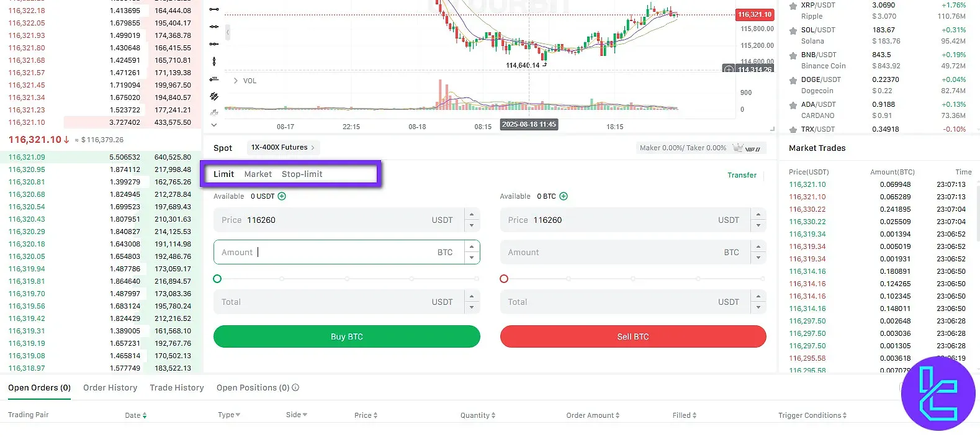Toggle the favorite star for DOGE/USDT
The height and width of the screenshot is (437, 980).
pyautogui.click(x=793, y=79)
